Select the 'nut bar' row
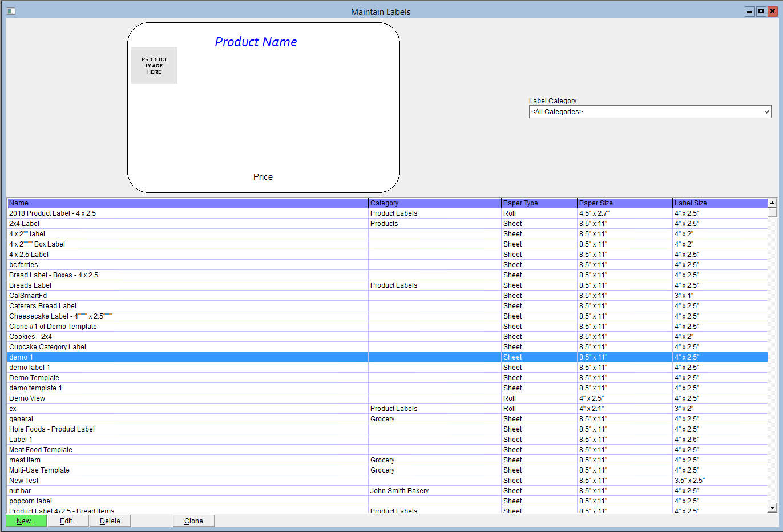783x532 pixels. click(x=388, y=491)
